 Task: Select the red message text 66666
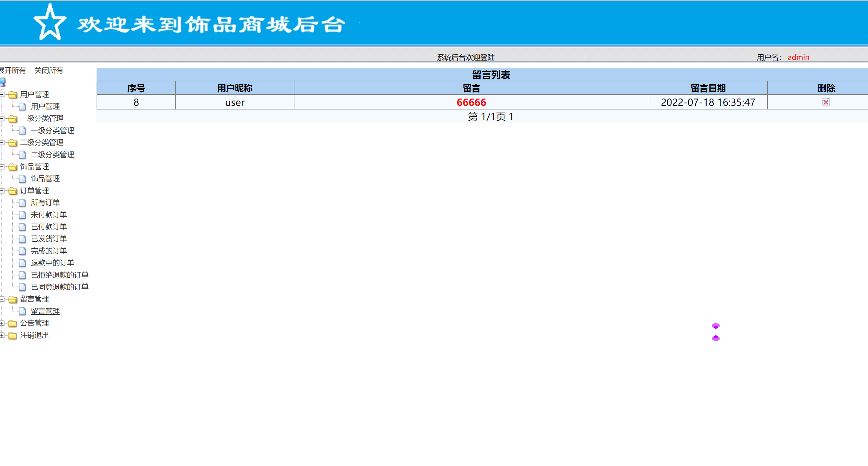pos(471,102)
